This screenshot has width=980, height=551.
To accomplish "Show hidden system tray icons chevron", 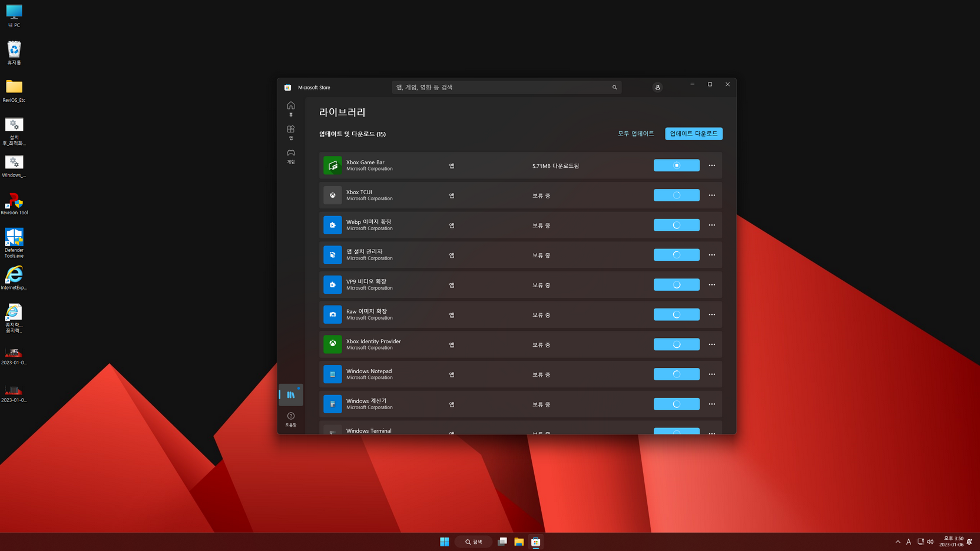I will [898, 542].
